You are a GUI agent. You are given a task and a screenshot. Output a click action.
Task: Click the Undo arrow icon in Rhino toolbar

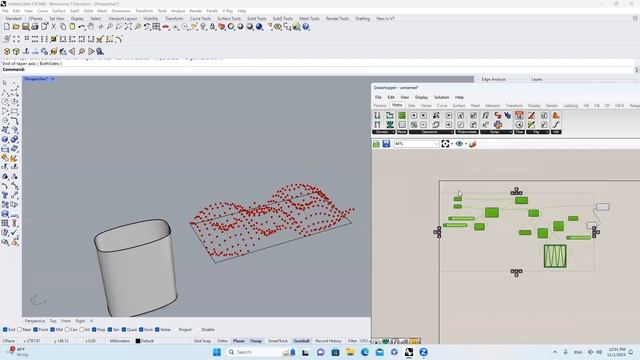pos(82,27)
